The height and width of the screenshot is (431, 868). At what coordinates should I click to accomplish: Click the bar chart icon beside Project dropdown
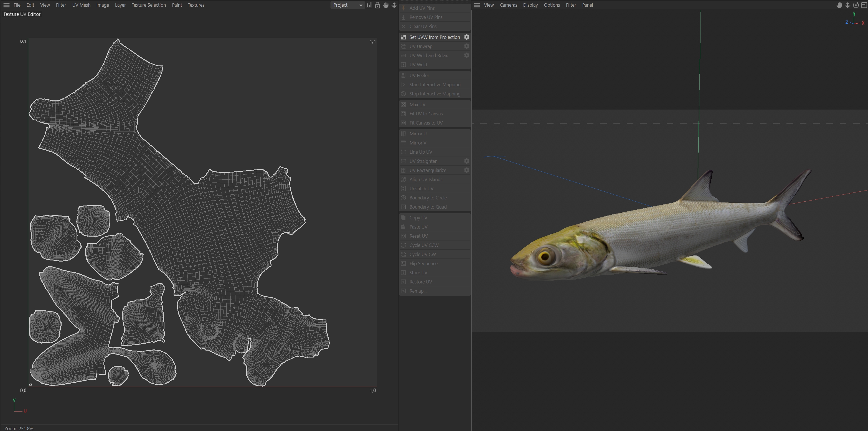tap(369, 5)
